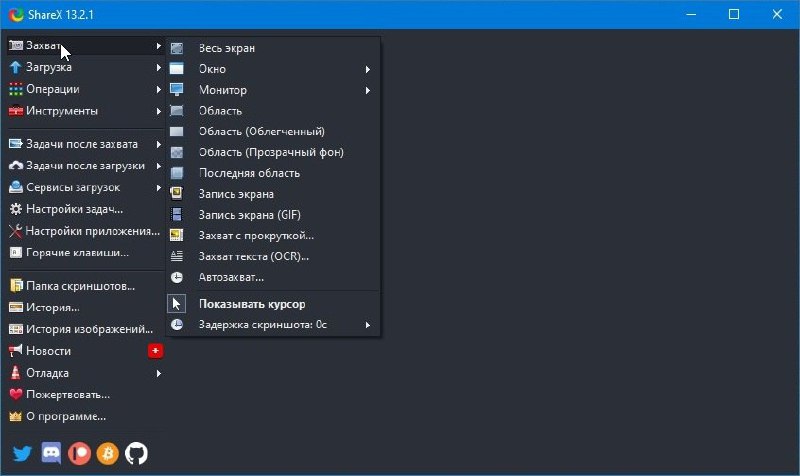Click the Twitter bird icon

tap(22, 453)
